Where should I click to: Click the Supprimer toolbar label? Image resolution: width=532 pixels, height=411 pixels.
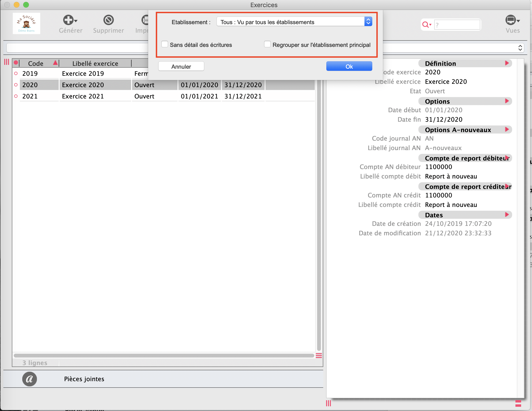tap(108, 31)
